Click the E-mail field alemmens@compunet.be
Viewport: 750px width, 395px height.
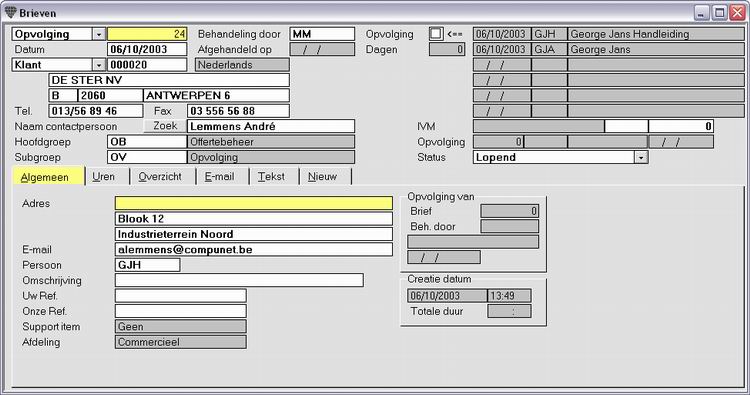[254, 249]
